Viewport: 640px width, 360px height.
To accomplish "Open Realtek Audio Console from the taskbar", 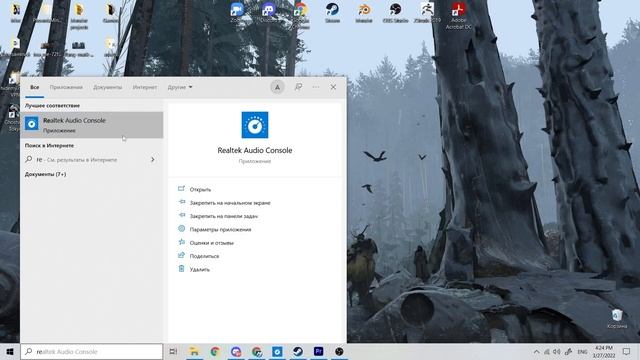I will 277,351.
